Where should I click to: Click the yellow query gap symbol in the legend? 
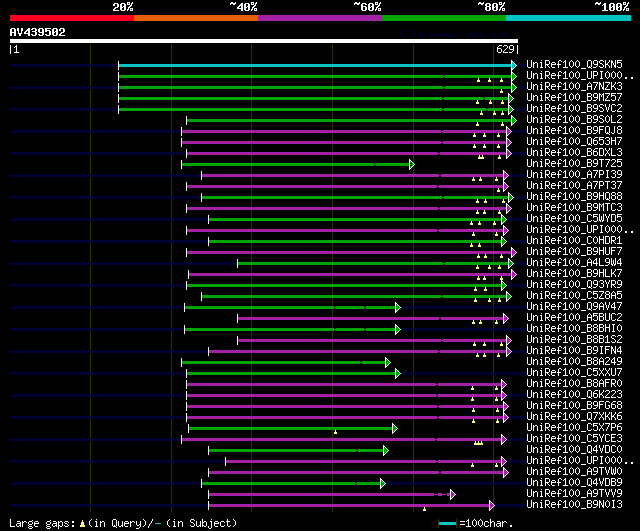pyautogui.click(x=82, y=524)
